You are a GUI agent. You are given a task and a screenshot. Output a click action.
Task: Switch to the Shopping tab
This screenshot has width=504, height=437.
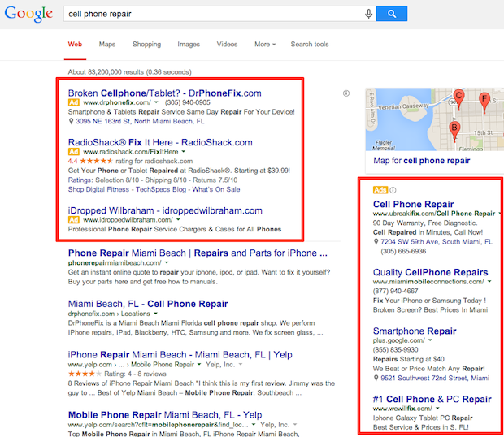(146, 44)
